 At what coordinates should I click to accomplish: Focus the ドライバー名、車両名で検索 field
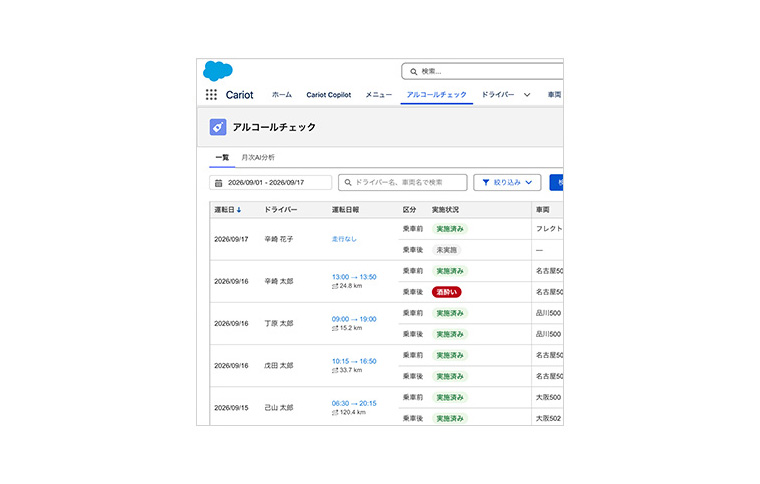click(x=402, y=183)
